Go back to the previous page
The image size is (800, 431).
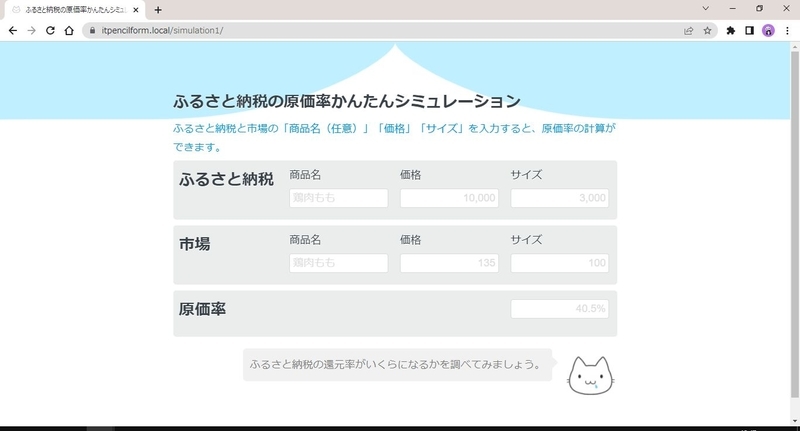[x=13, y=31]
